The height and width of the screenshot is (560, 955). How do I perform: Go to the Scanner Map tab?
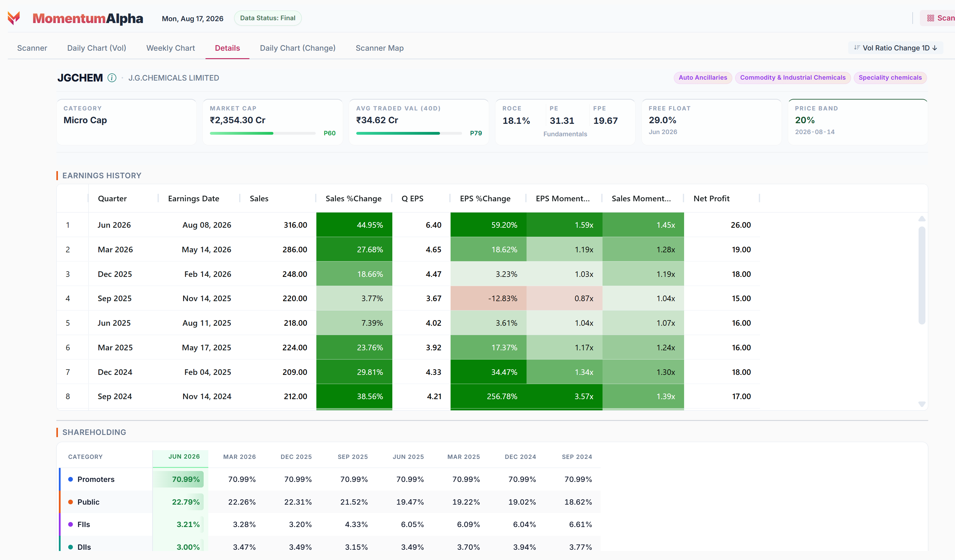coord(379,48)
